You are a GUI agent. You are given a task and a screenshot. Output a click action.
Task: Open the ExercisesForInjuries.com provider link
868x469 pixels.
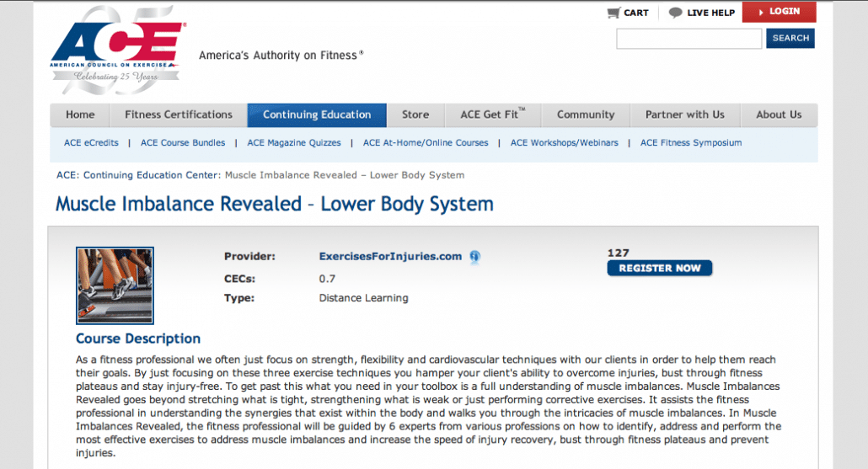click(390, 257)
